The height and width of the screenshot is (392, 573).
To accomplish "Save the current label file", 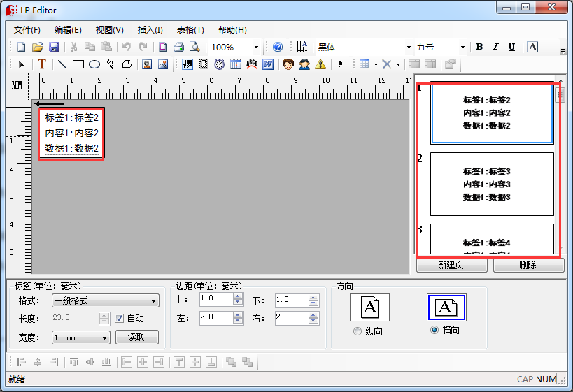I will point(53,47).
